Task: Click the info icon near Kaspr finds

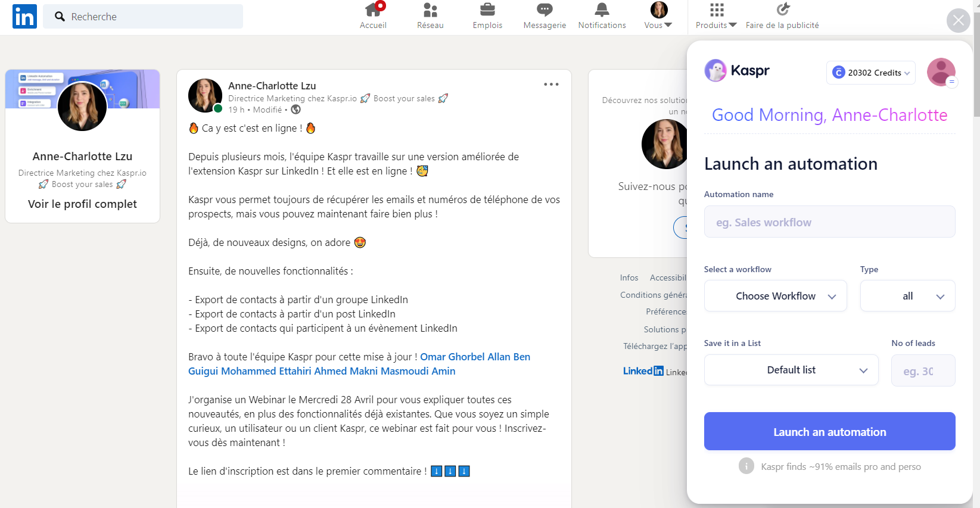Action: pos(746,466)
